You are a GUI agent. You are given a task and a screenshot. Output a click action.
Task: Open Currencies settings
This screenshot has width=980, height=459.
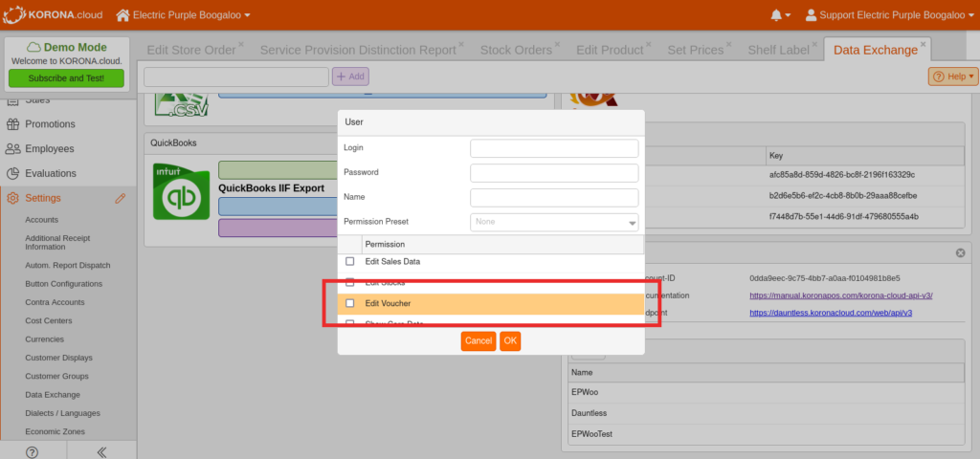(x=45, y=339)
